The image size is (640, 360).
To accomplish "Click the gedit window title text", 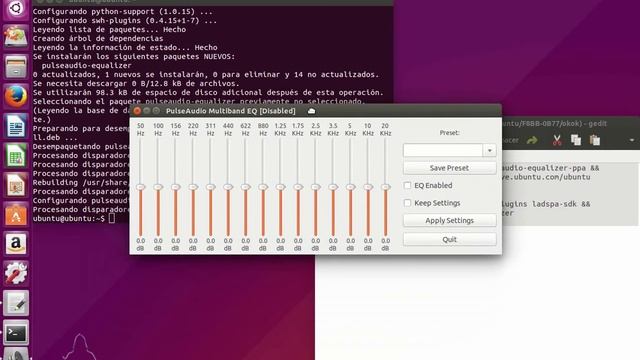I will click(x=555, y=123).
